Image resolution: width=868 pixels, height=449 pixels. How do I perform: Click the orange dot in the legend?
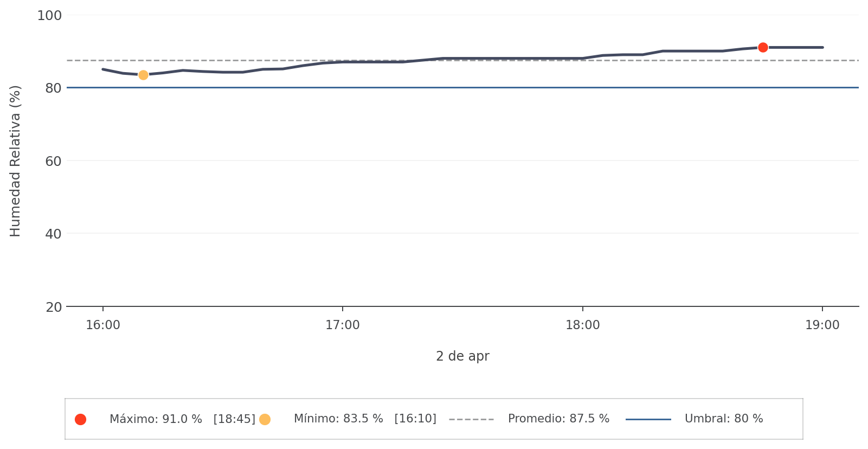click(x=265, y=419)
